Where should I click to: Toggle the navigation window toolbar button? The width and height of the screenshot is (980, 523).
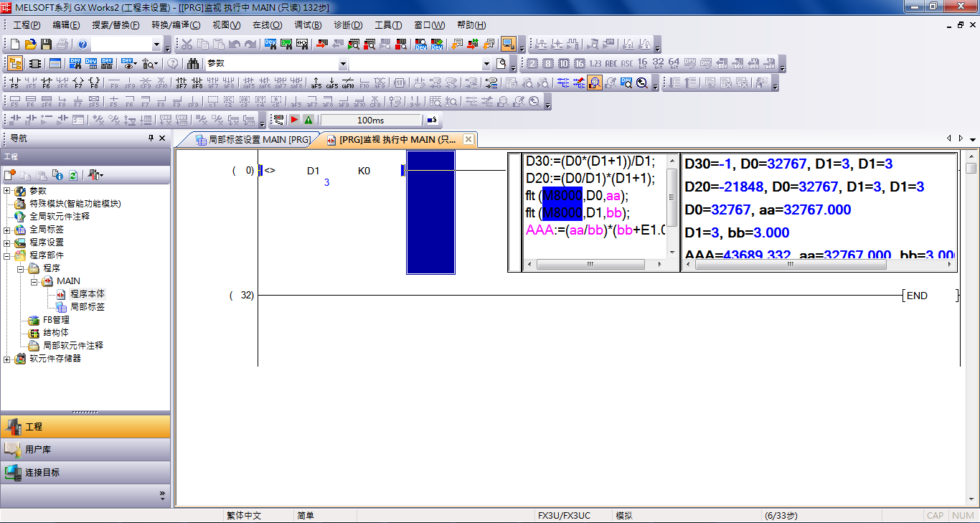click(15, 64)
